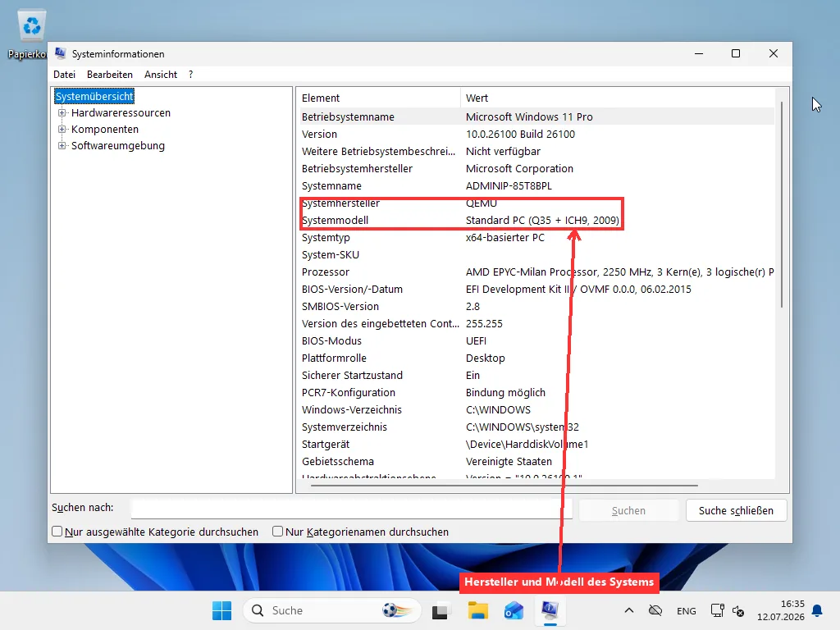The width and height of the screenshot is (840, 630).
Task: Select the Systemverzeichnis row
Action: [x=536, y=427]
